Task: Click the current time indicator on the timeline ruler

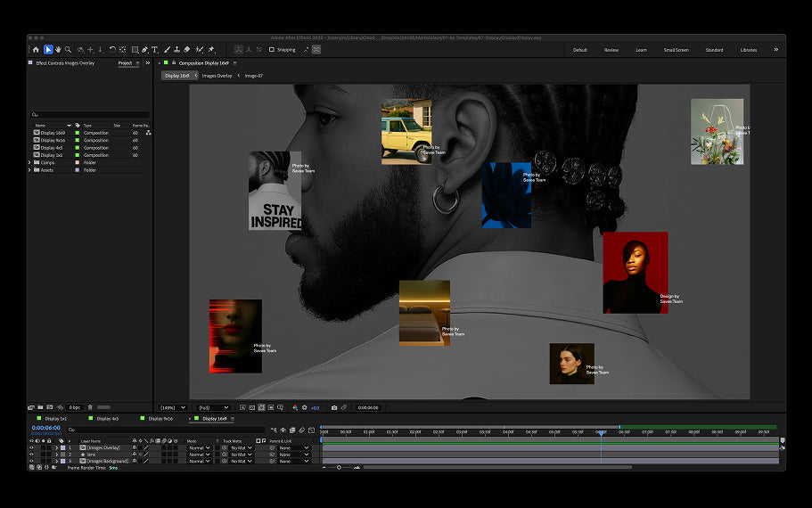Action: tap(601, 432)
